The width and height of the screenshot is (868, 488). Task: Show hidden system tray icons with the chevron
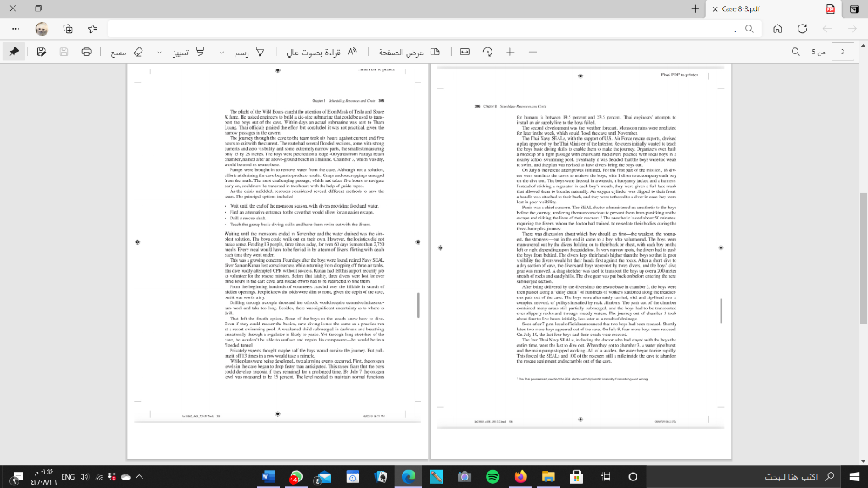(140, 477)
